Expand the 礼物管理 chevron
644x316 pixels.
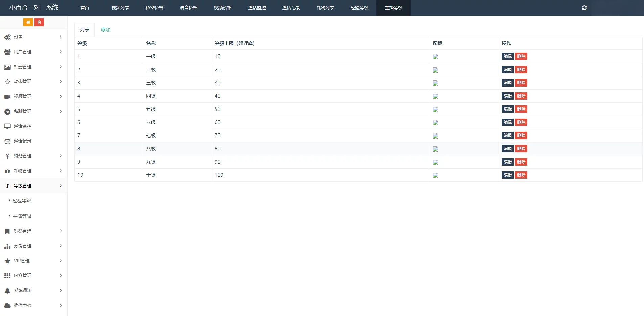pos(61,171)
